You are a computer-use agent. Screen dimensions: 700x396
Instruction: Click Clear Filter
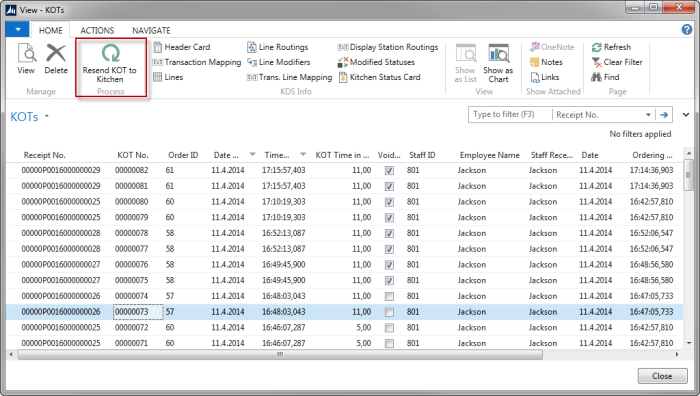click(617, 62)
